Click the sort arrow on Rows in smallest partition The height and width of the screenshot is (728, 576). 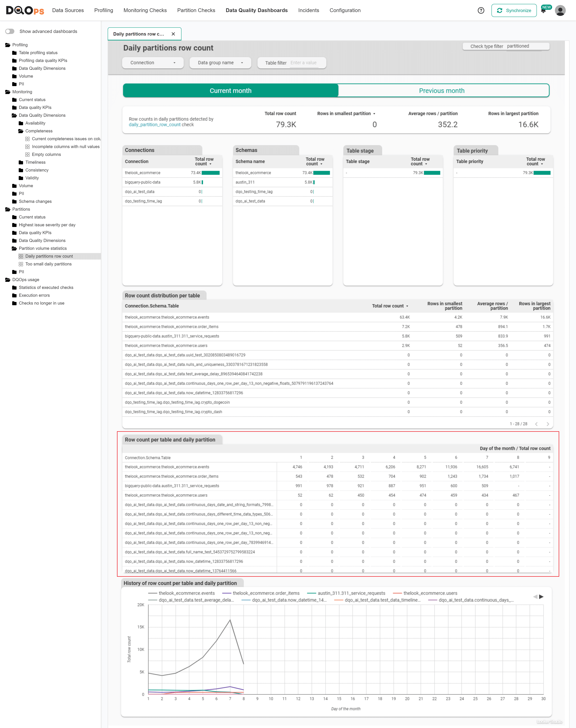(x=374, y=114)
